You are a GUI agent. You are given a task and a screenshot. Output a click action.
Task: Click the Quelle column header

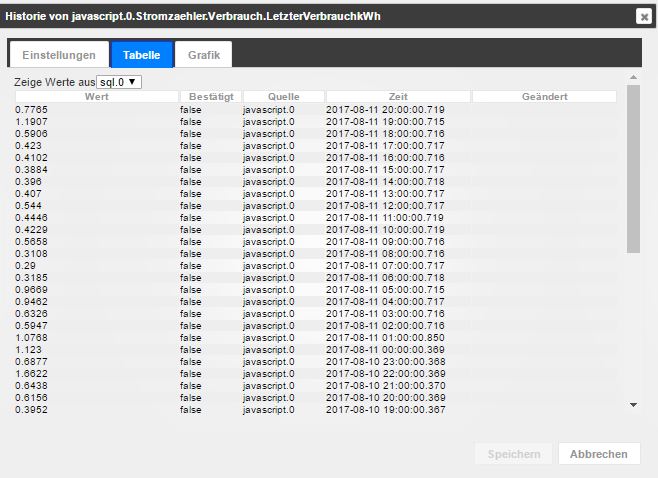tap(284, 97)
